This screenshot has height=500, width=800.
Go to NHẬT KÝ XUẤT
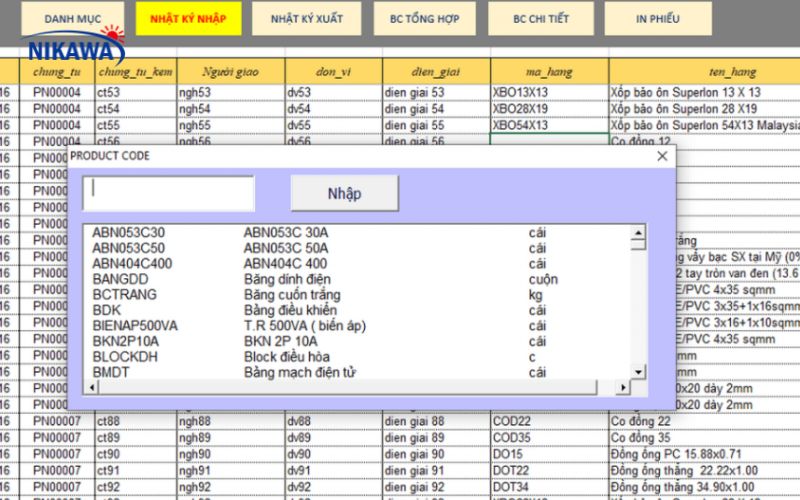click(306, 19)
